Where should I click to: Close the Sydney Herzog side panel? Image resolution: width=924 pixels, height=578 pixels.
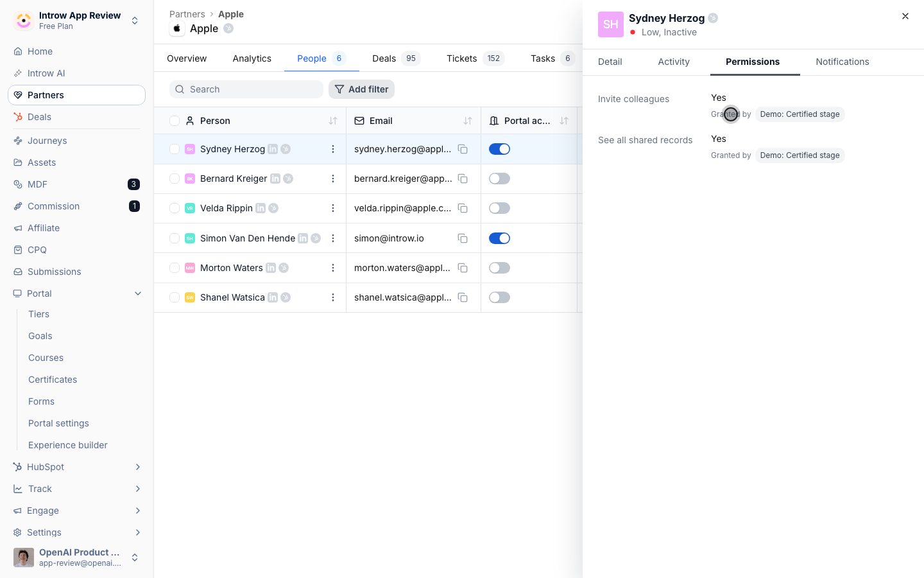(x=905, y=16)
